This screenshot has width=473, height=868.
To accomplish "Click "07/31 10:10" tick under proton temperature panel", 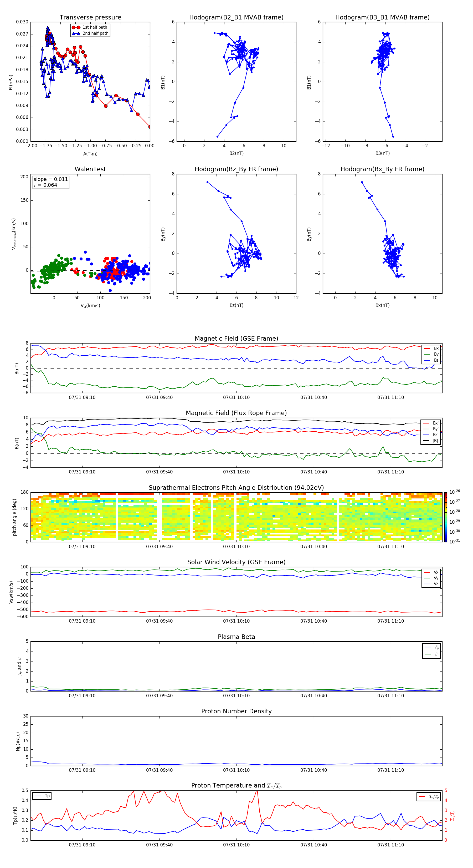I will point(236,845).
